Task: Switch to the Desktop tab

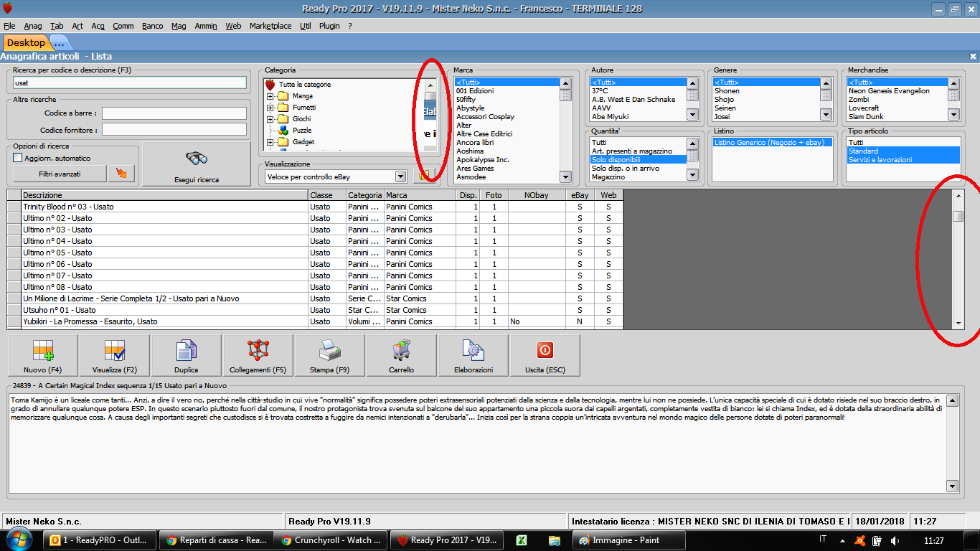Action: (26, 43)
